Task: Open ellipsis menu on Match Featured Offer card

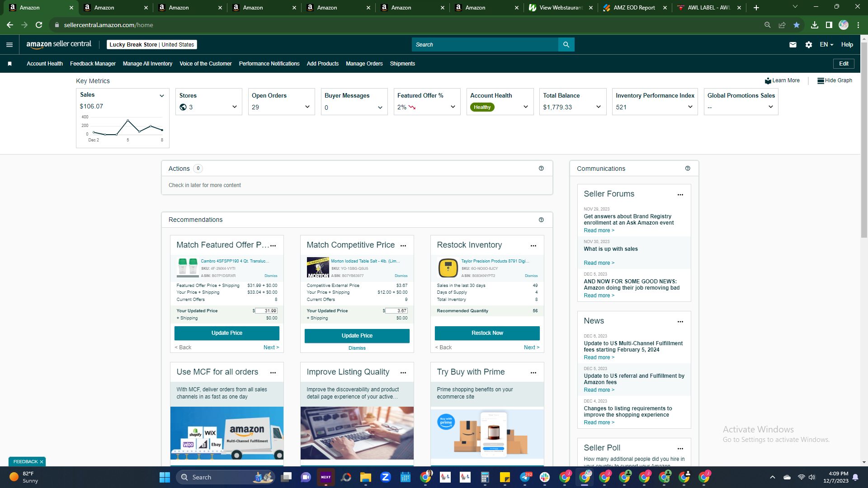Action: (x=273, y=246)
